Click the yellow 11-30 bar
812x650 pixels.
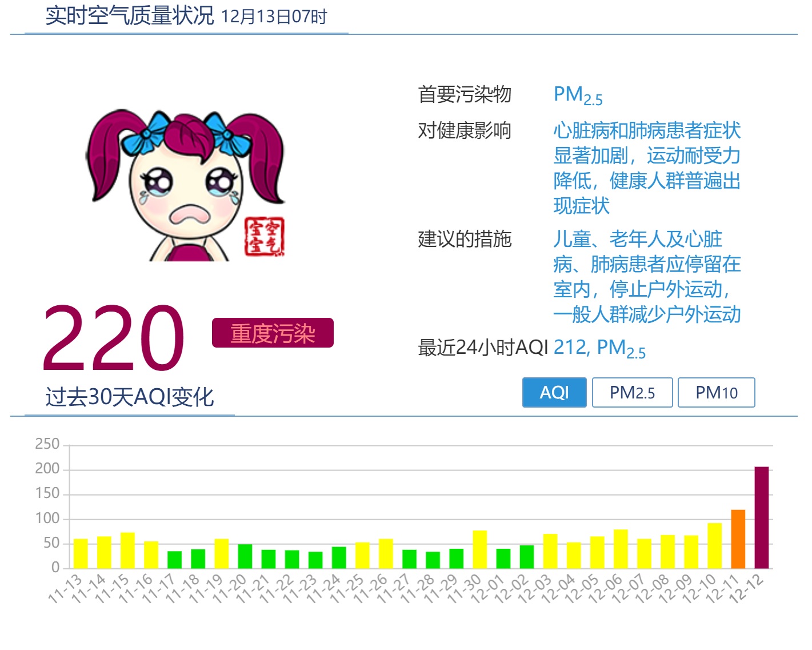tap(479, 549)
